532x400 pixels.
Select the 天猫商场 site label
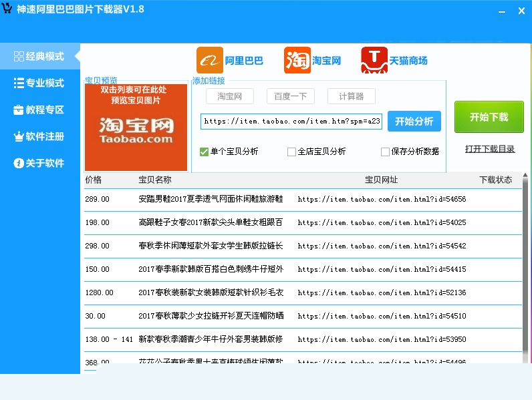click(x=408, y=61)
